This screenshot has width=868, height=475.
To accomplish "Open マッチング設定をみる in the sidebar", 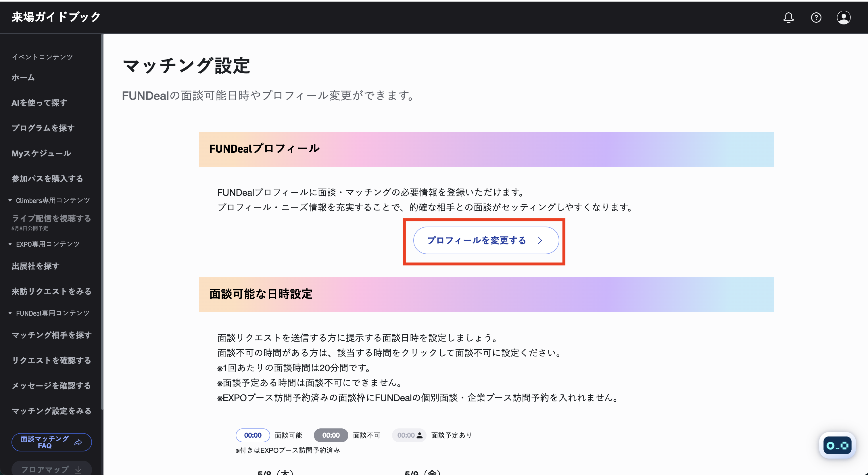I will pos(51,411).
